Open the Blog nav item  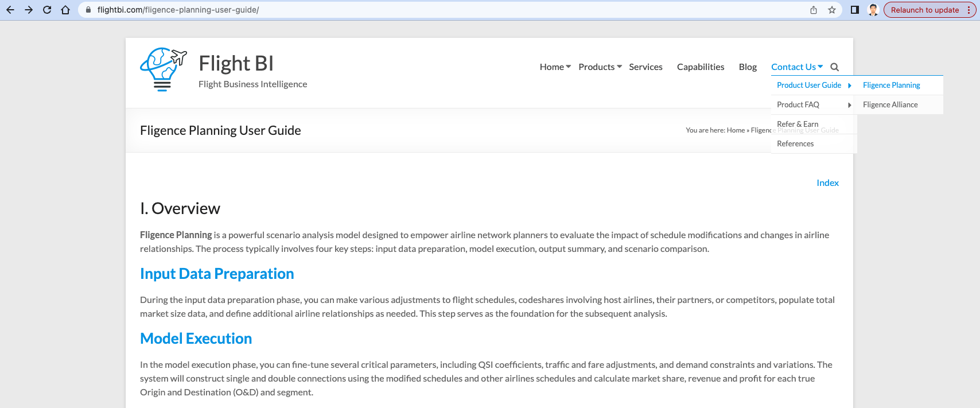748,67
